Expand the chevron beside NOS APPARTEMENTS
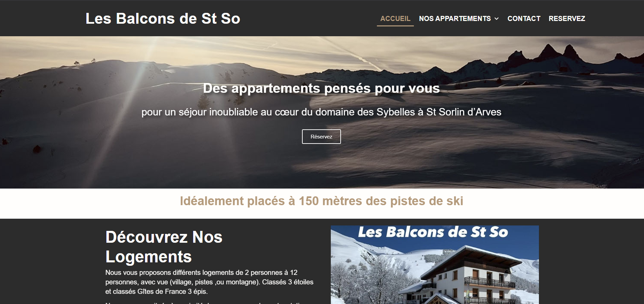The image size is (644, 304). pos(497,19)
